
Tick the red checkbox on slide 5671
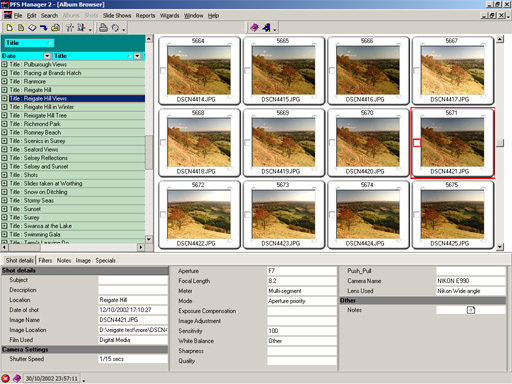[417, 143]
